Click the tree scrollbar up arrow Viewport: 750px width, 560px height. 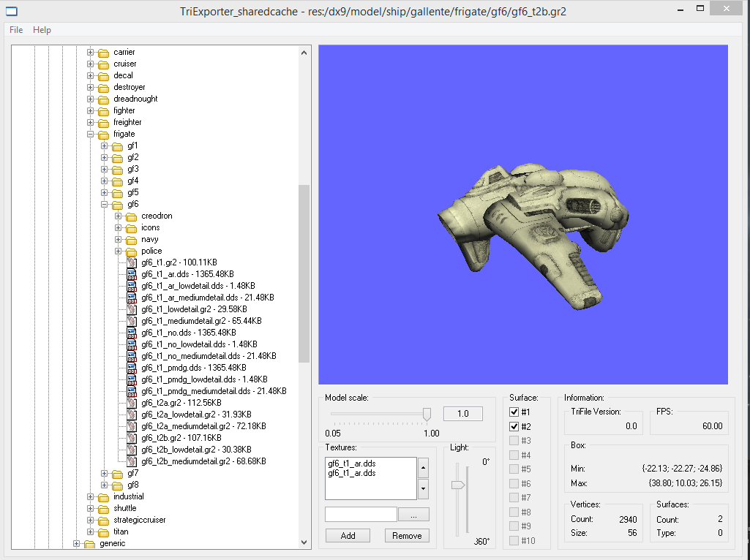[x=304, y=53]
